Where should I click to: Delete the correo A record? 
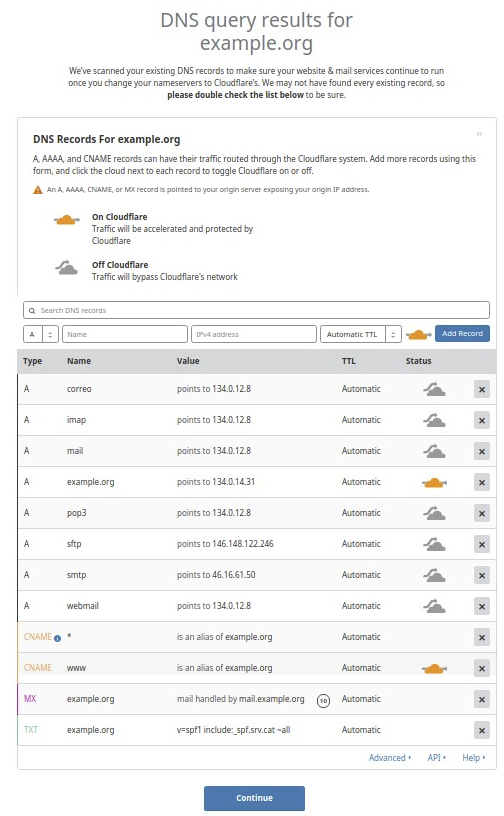[482, 389]
